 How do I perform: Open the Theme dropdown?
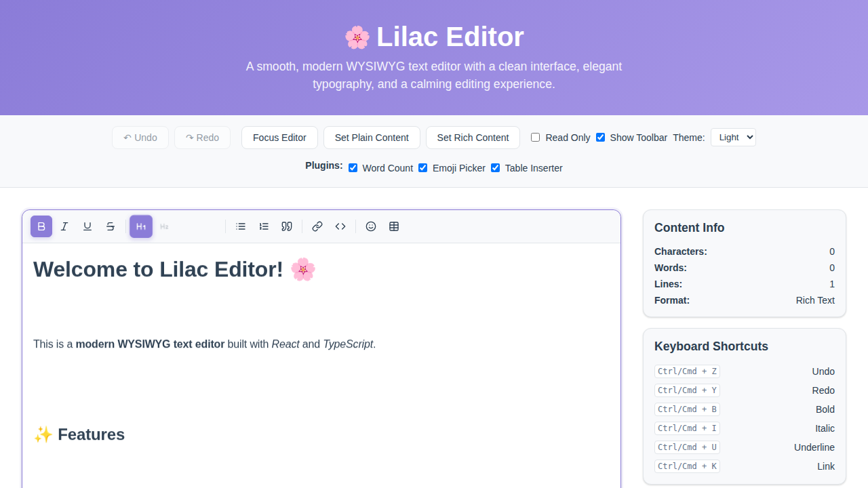coord(733,137)
